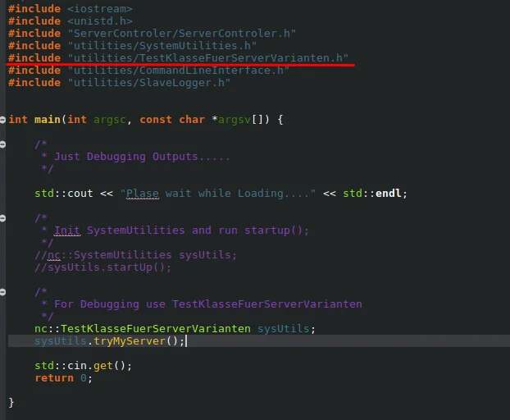Collapse the main function fold marker
510x420 pixels.
pos(2,120)
